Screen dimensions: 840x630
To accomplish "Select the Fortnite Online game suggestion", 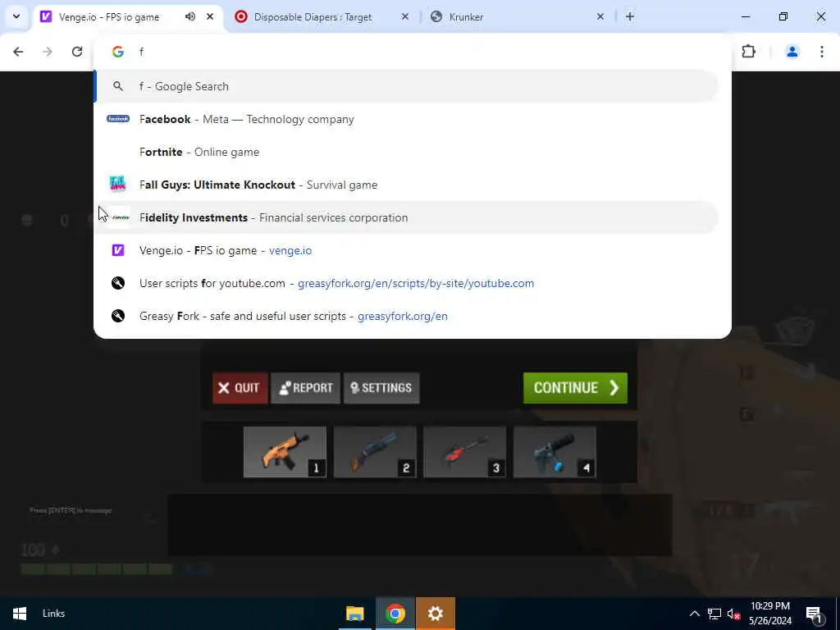I will [407, 152].
